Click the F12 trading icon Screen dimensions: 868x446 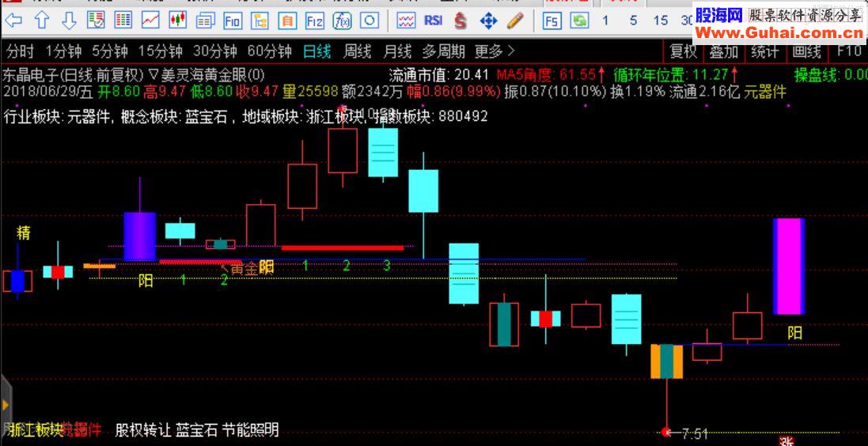(315, 21)
